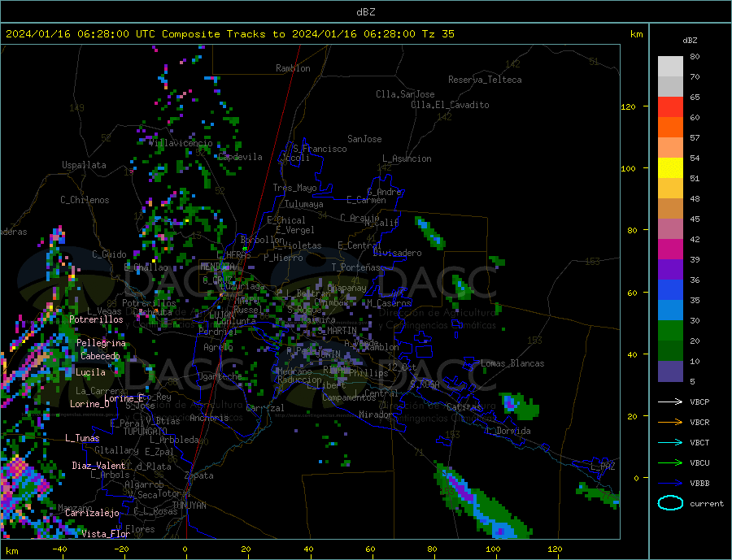Viewport: 732px width, 560px height.
Task: Click the 'Uspallata' place label
Action: click(84, 165)
